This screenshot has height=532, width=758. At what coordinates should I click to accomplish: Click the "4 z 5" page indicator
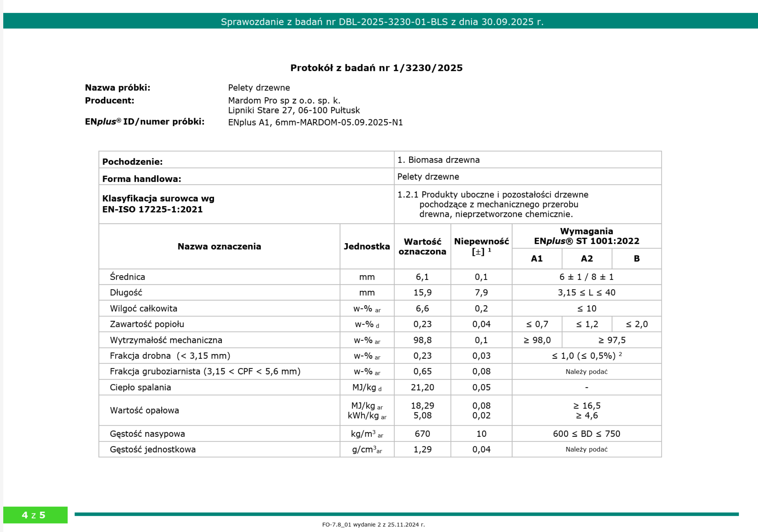[34, 515]
